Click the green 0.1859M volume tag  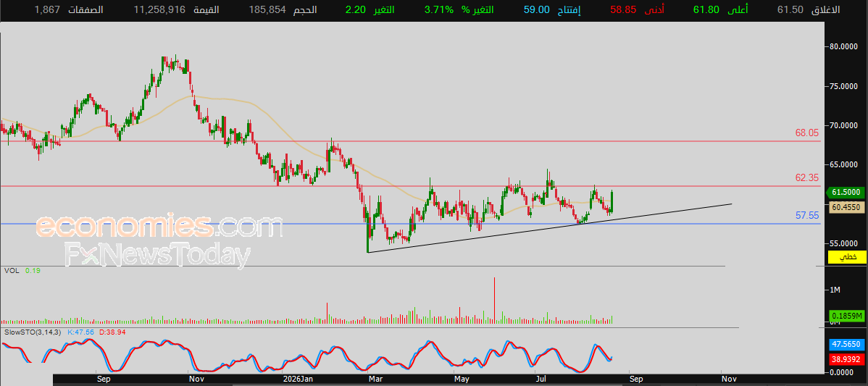[846, 316]
